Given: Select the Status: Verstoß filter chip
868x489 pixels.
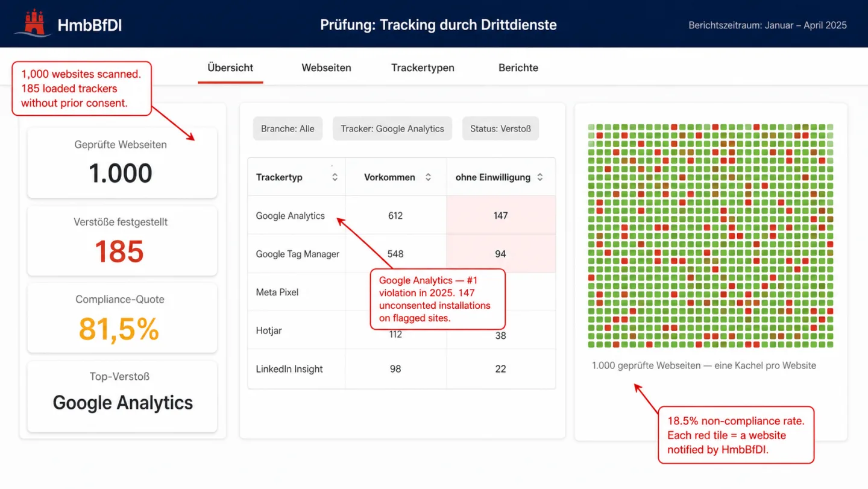Looking at the screenshot, I should [500, 128].
